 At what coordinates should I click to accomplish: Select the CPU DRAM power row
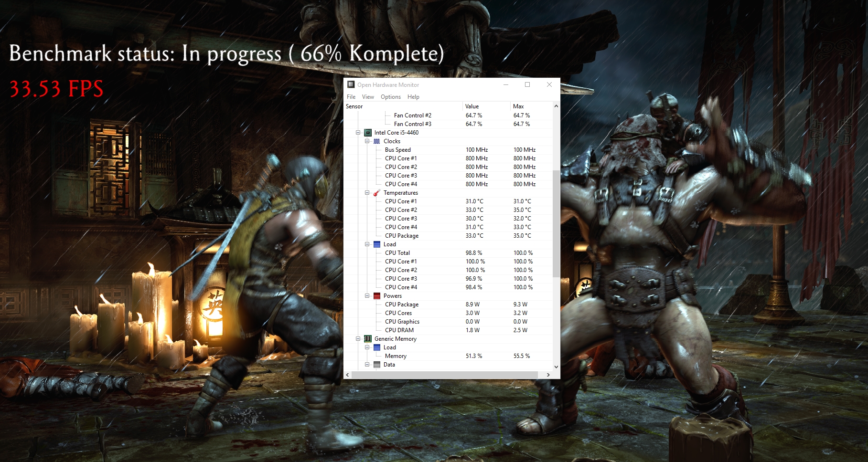coord(448,330)
